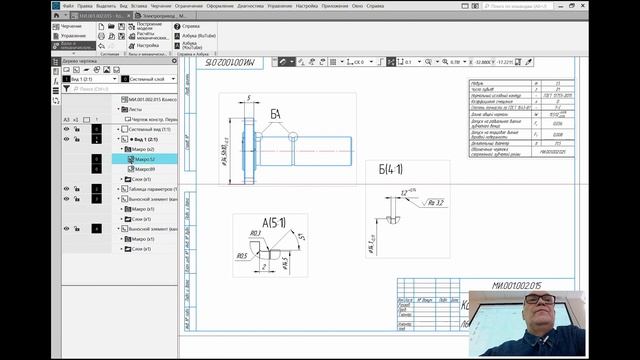Open print preview icon

pyautogui.click(x=111, y=36)
